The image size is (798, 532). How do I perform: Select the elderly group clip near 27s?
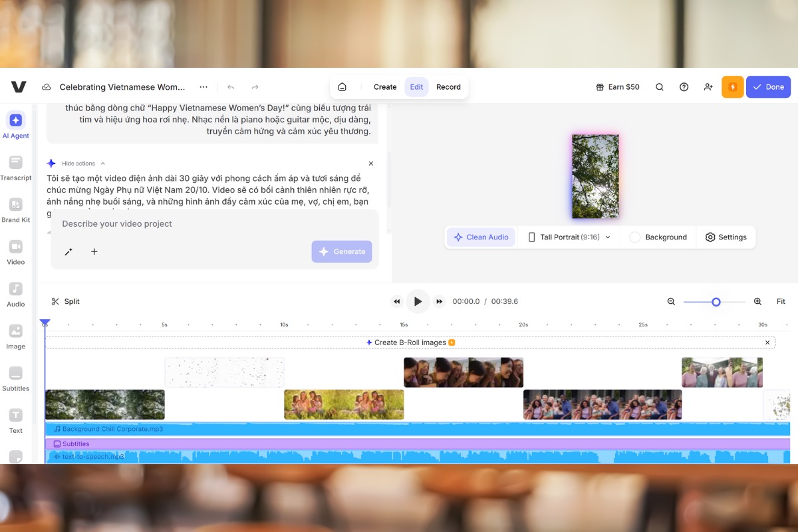tap(722, 372)
